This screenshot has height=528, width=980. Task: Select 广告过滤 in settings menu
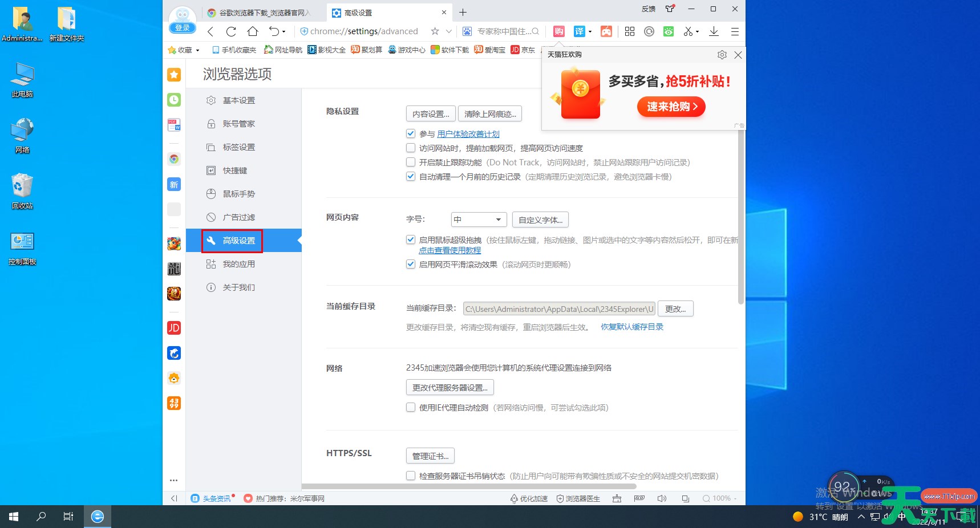(x=238, y=217)
